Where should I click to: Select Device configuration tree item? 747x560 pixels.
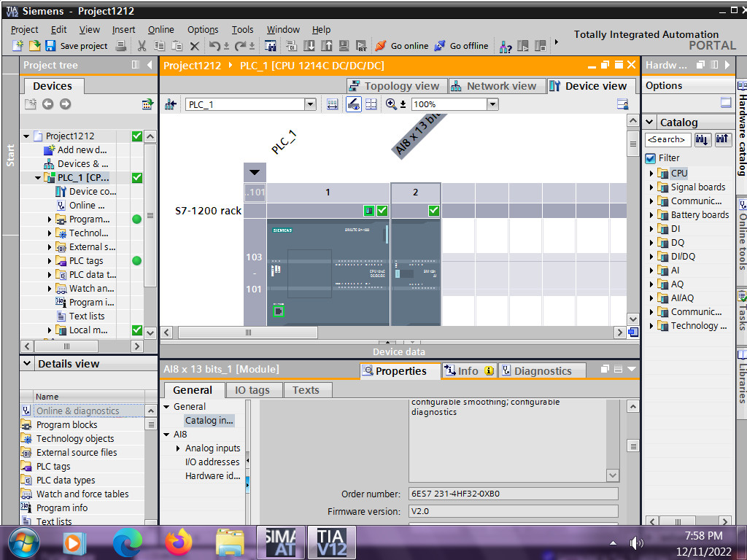tap(86, 192)
